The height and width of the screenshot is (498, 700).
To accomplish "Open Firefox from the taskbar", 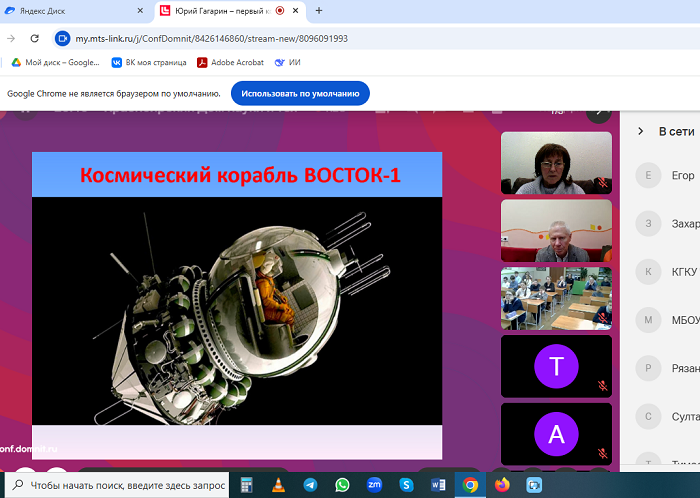I will coord(502,485).
